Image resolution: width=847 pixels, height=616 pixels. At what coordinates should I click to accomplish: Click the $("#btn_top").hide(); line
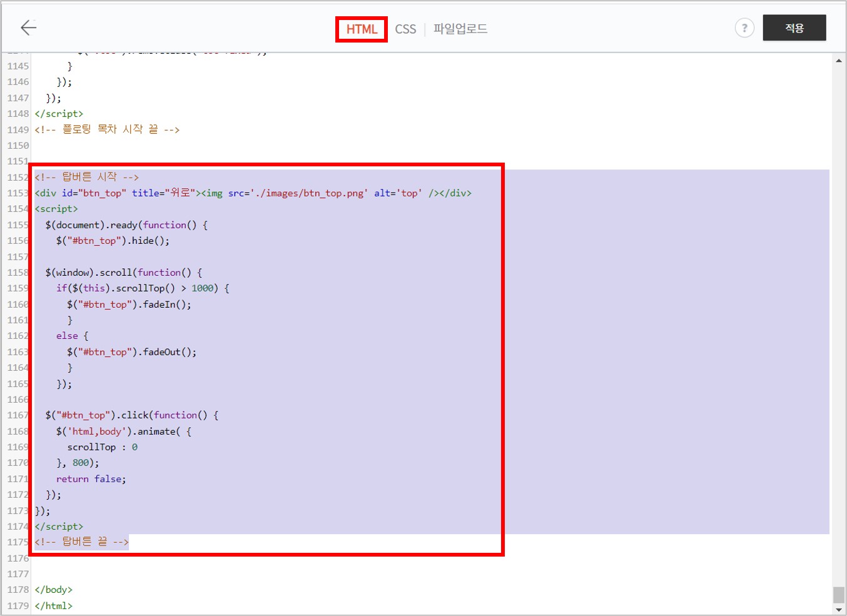coord(113,241)
